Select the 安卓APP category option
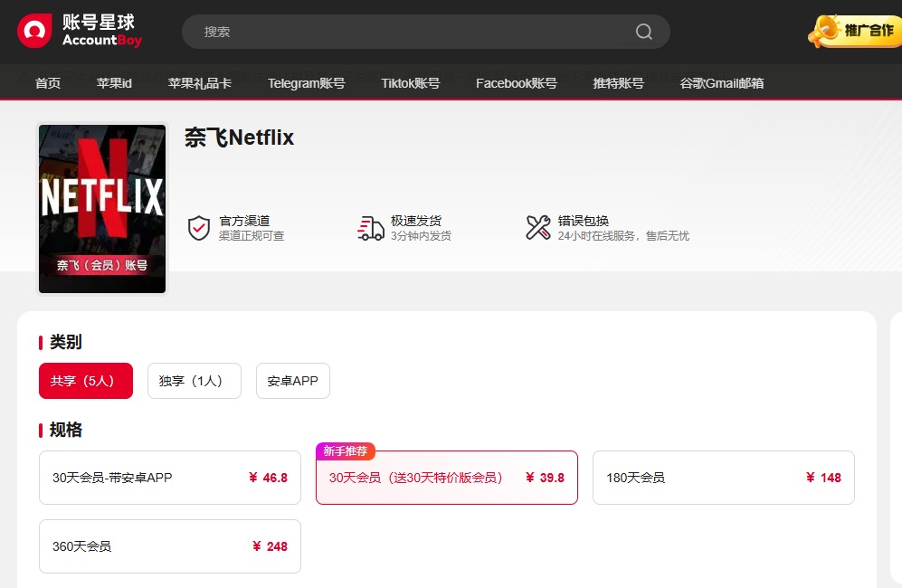Viewport: 902px width, 588px height. pos(293,381)
